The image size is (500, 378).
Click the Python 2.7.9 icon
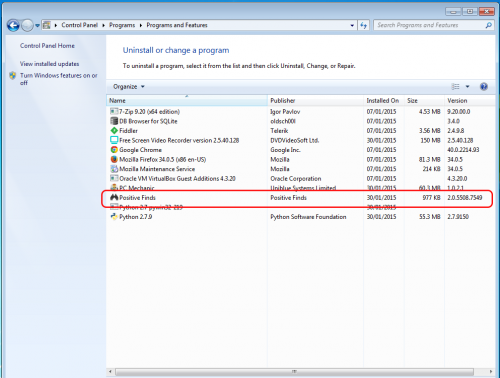pyautogui.click(x=114, y=217)
